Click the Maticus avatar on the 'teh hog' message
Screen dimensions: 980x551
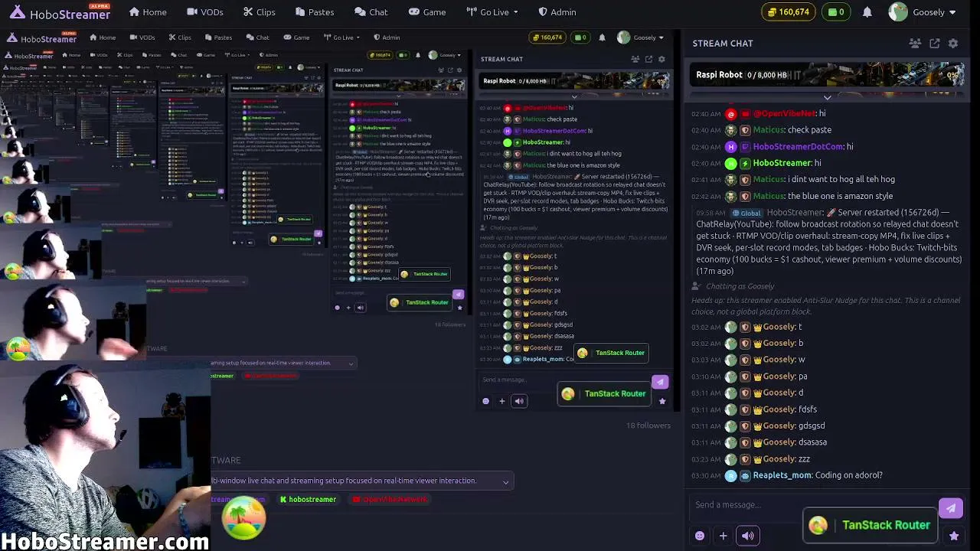pos(731,180)
